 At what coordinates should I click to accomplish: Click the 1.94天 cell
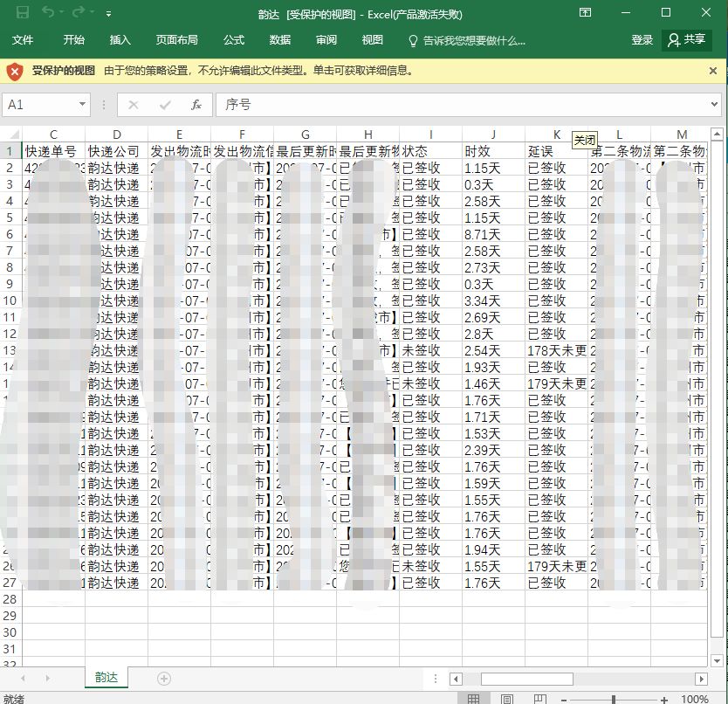[493, 549]
